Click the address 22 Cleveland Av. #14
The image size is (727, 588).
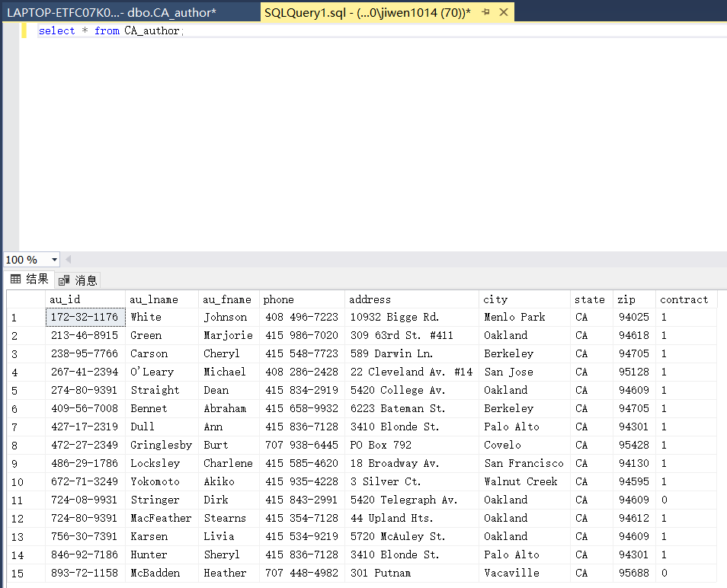click(x=412, y=372)
